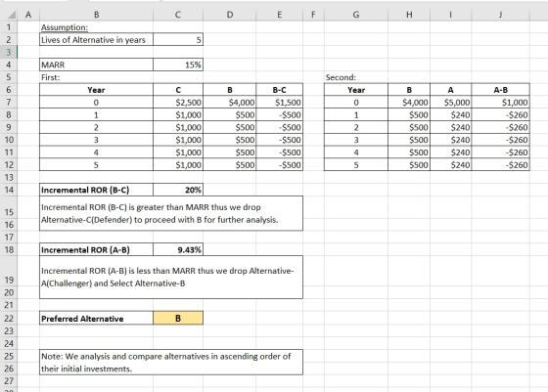This screenshot has width=548, height=392.
Task: Click the $1,500 cell in B-C column
Action: click(x=279, y=103)
